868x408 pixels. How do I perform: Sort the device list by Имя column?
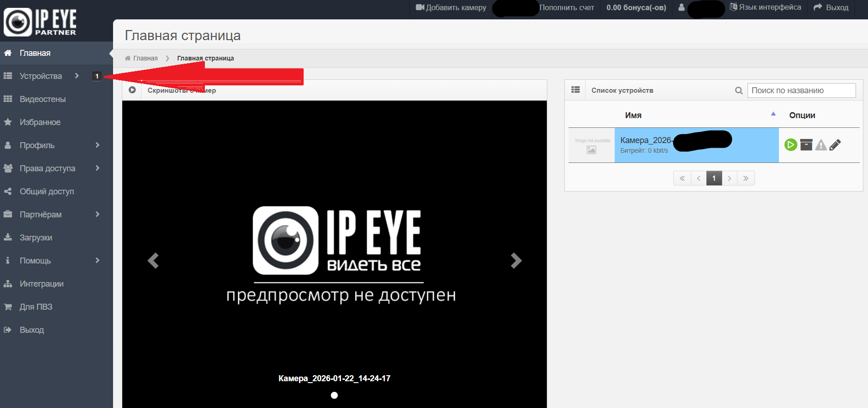(x=633, y=115)
